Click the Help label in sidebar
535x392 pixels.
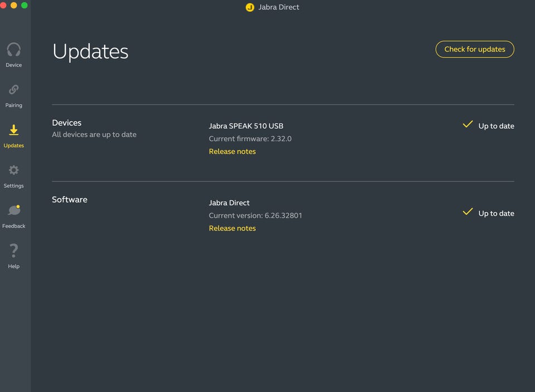pos(13,266)
